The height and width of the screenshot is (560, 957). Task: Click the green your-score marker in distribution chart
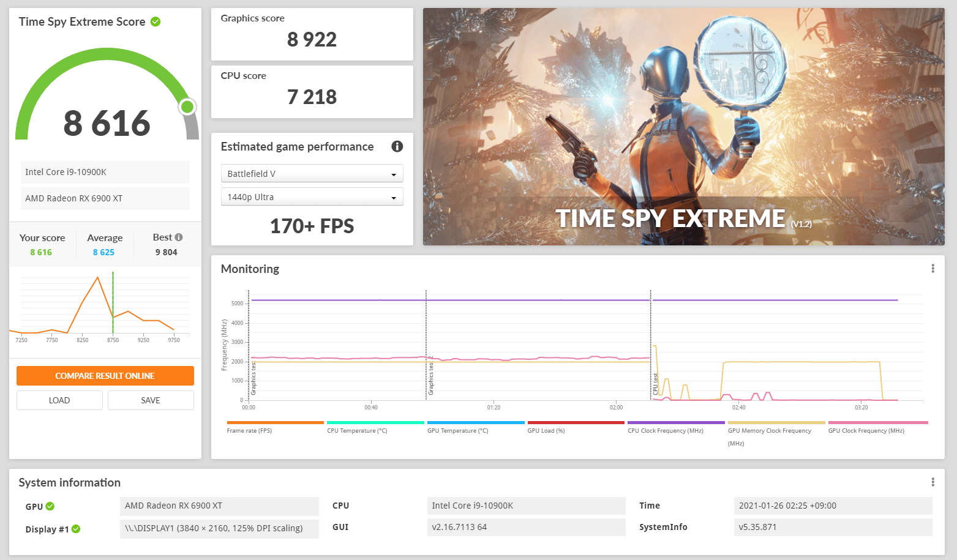113,303
